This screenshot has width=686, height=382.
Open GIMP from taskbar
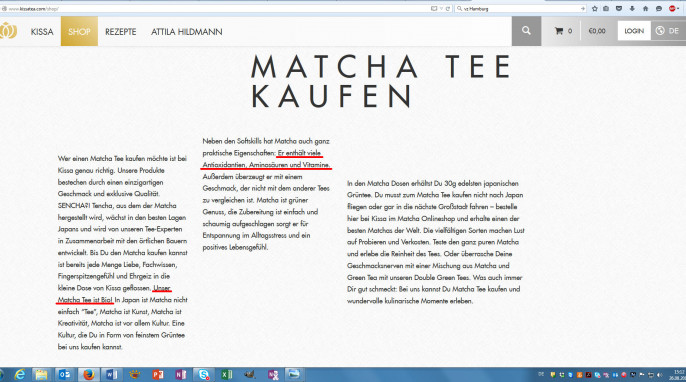250,375
